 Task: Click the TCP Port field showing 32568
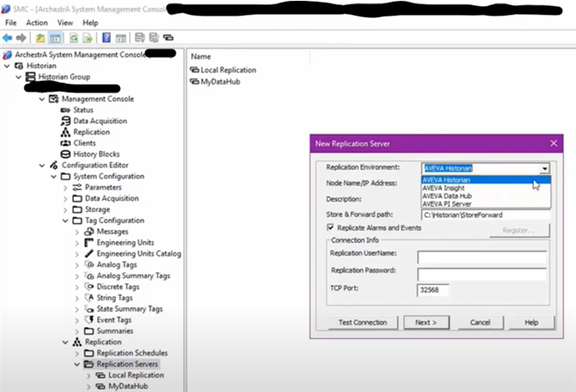433,290
